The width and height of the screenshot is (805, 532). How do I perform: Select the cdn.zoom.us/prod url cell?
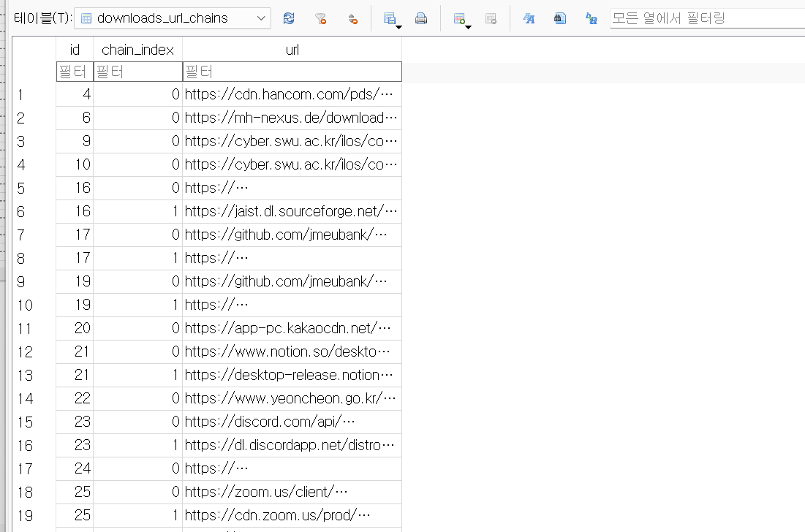click(292, 515)
